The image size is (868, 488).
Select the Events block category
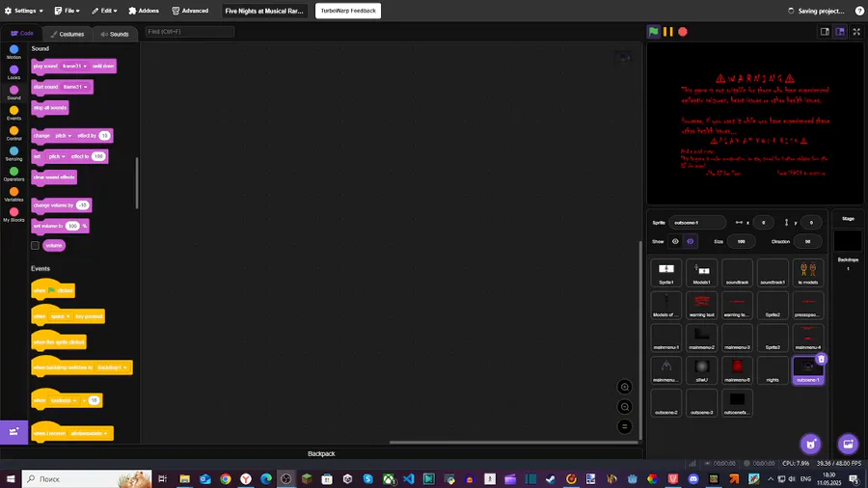pyautogui.click(x=14, y=113)
